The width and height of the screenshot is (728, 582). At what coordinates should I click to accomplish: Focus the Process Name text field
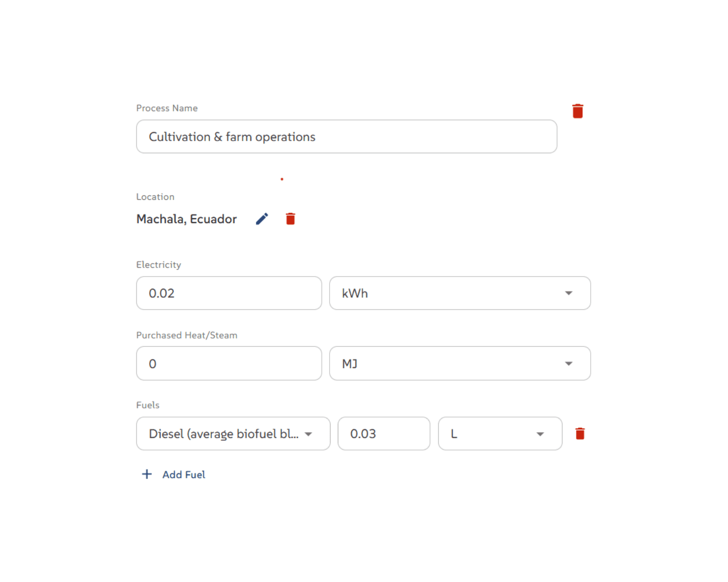(x=347, y=137)
